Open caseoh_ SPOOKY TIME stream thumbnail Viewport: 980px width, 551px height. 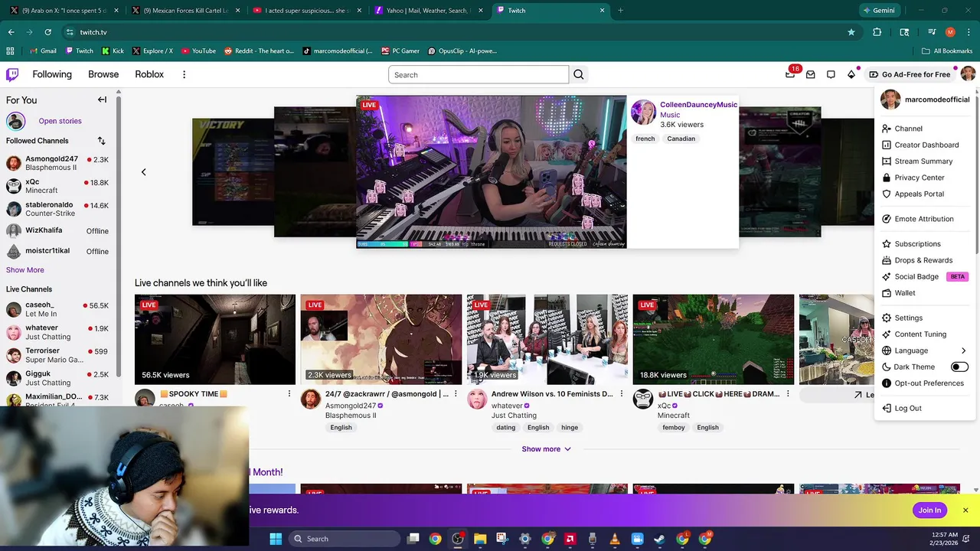[x=215, y=340]
